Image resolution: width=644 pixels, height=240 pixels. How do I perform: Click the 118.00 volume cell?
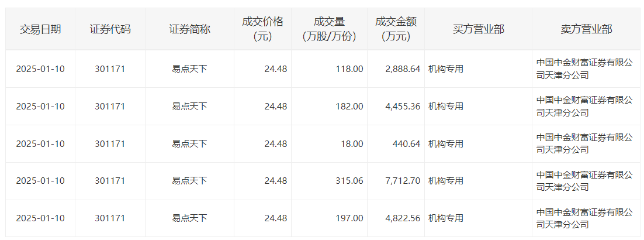(349, 69)
